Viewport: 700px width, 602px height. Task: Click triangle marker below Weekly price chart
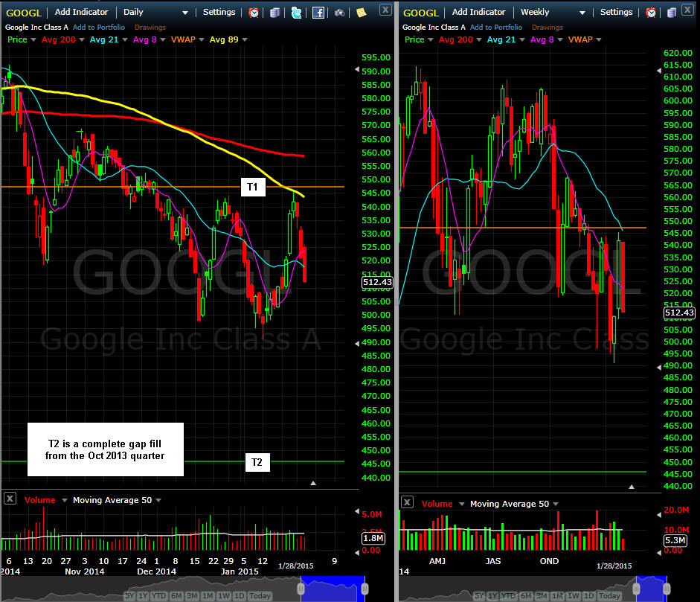[x=632, y=487]
